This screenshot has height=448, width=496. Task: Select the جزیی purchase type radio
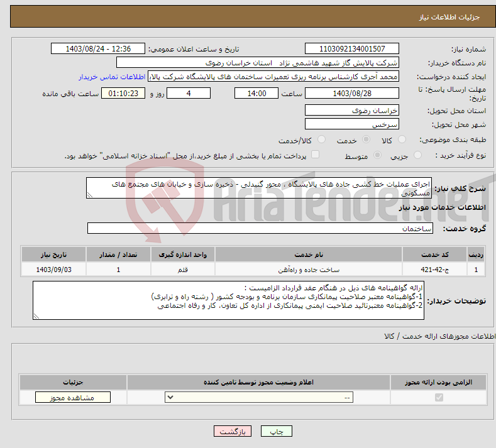pyautogui.click(x=417, y=155)
